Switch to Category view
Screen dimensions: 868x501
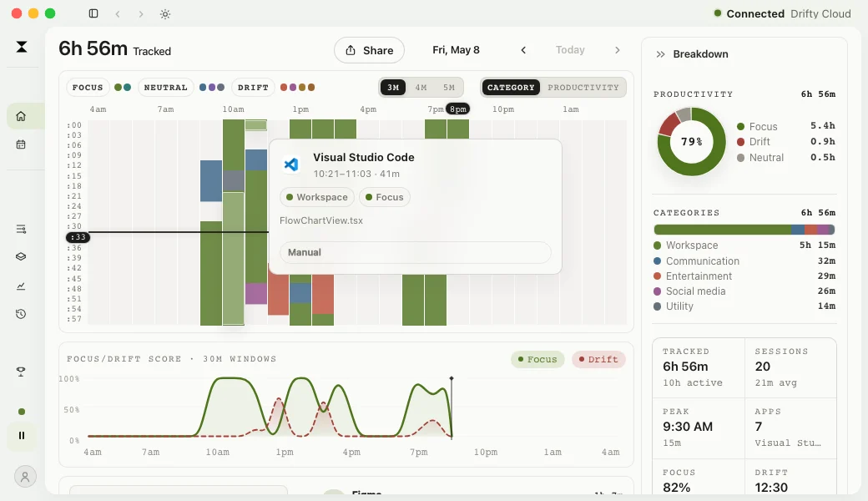point(511,88)
